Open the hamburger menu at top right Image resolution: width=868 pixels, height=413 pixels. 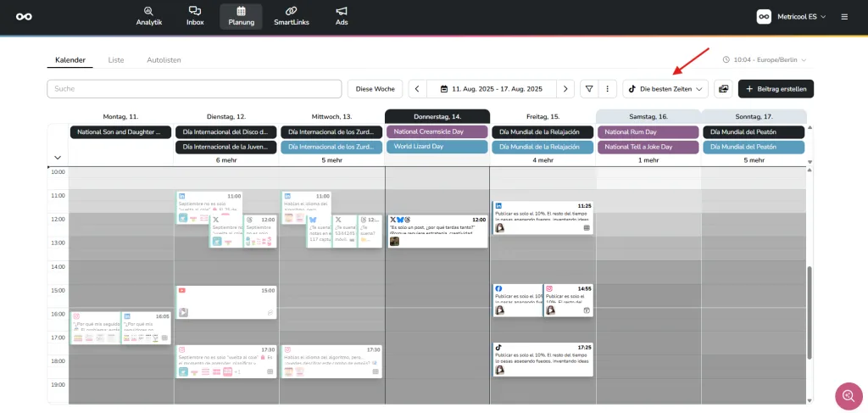tap(843, 17)
